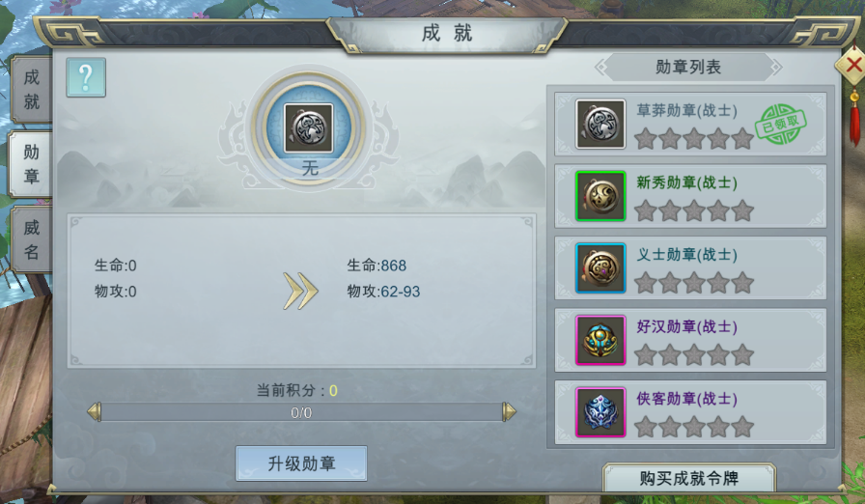Open the question mark help icon
The height and width of the screenshot is (504, 865).
(86, 78)
